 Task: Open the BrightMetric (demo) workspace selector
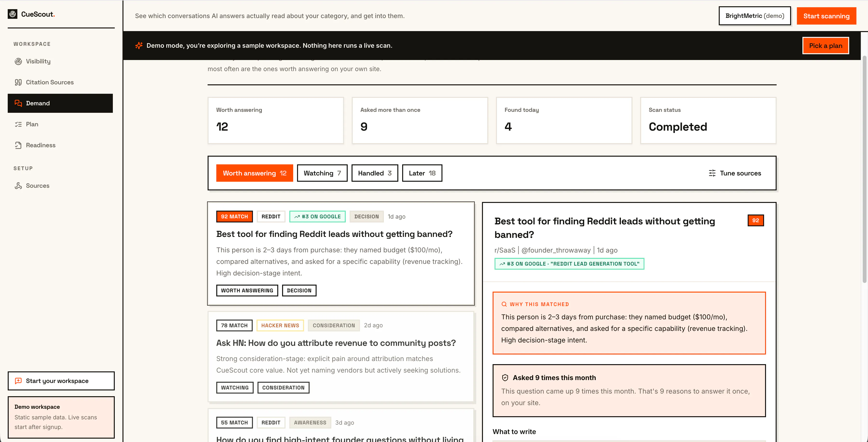(755, 16)
